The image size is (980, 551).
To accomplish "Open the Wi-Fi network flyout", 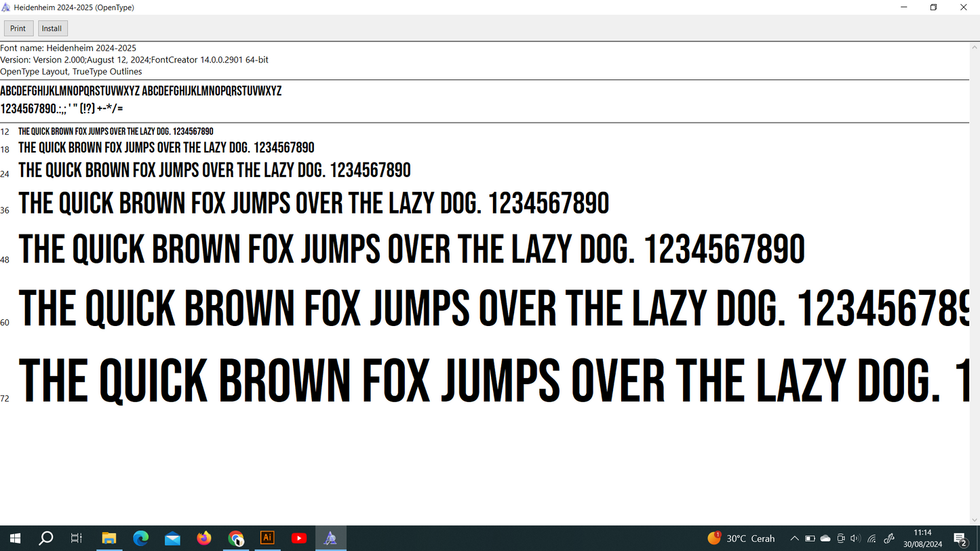I will coord(872,539).
